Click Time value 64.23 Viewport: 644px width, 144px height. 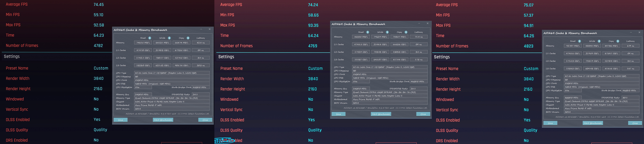click(99, 35)
